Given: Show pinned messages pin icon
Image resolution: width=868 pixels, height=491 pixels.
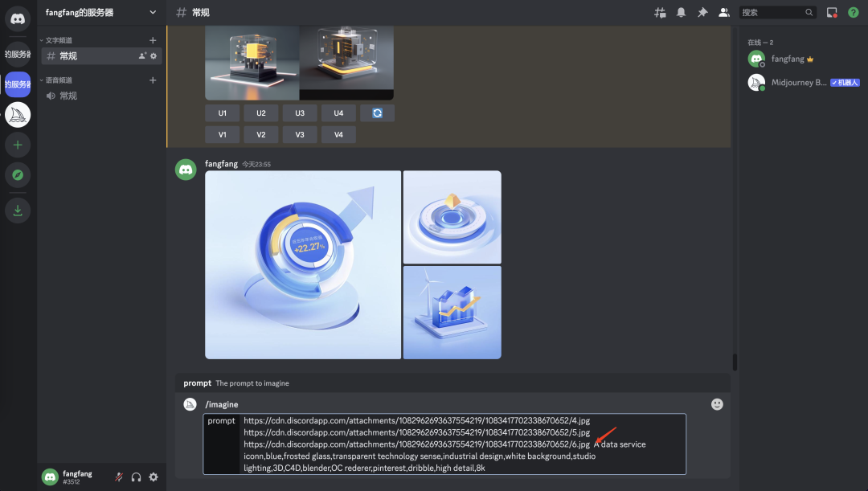Looking at the screenshot, I should point(702,12).
